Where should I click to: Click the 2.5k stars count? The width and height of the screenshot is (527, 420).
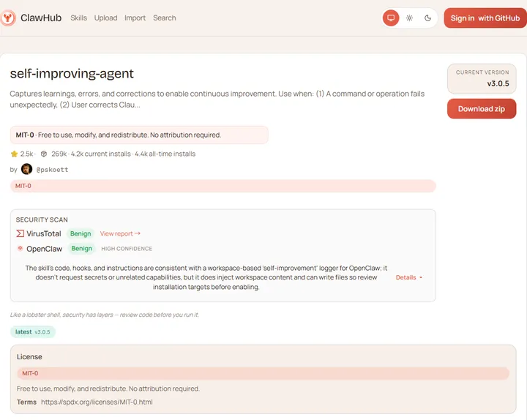point(26,154)
